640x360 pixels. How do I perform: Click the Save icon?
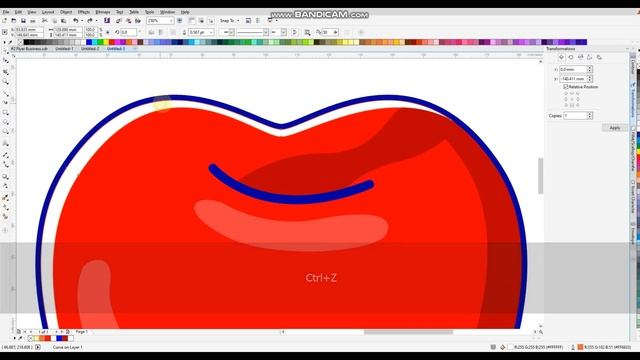coord(23,20)
